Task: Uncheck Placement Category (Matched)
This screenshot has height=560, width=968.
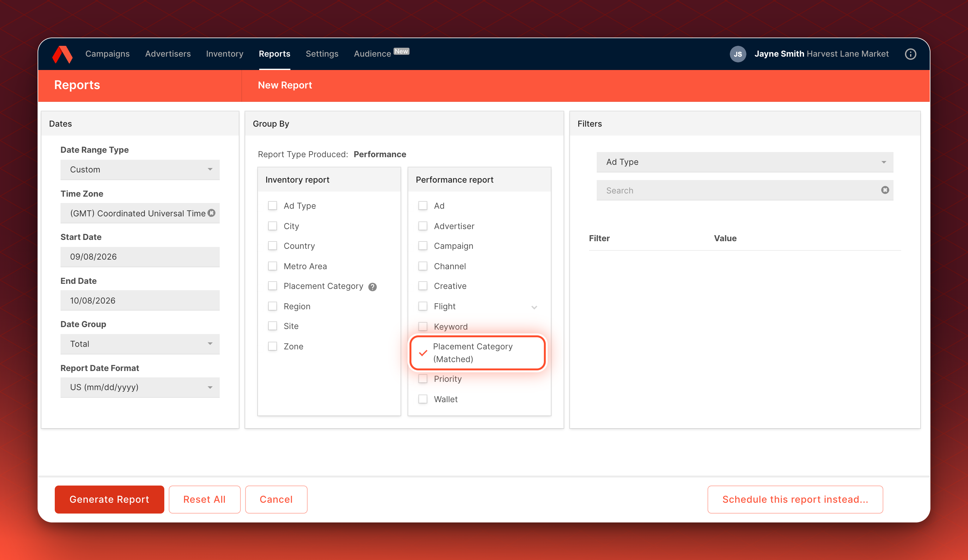Action: pyautogui.click(x=423, y=353)
